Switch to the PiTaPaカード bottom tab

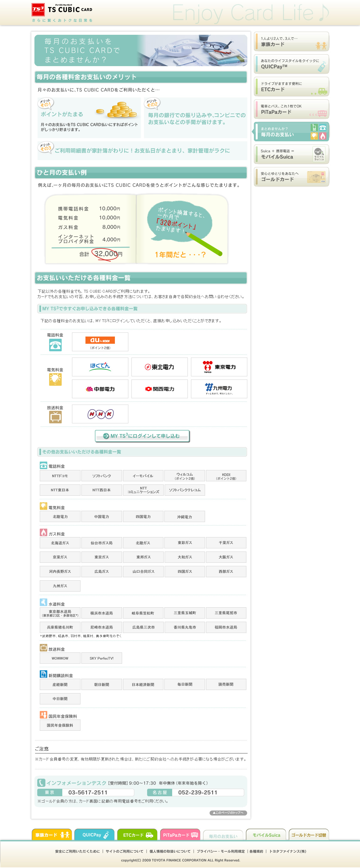pos(180,835)
